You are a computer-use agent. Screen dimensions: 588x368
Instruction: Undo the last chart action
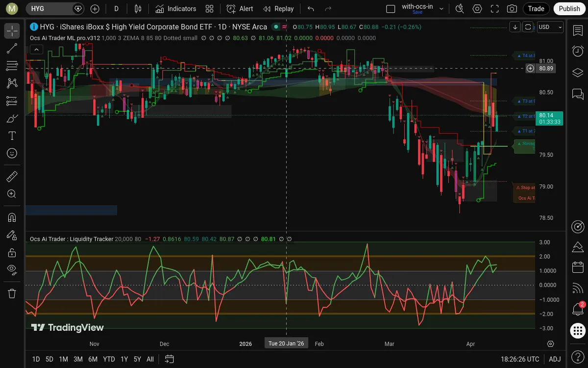coord(311,9)
